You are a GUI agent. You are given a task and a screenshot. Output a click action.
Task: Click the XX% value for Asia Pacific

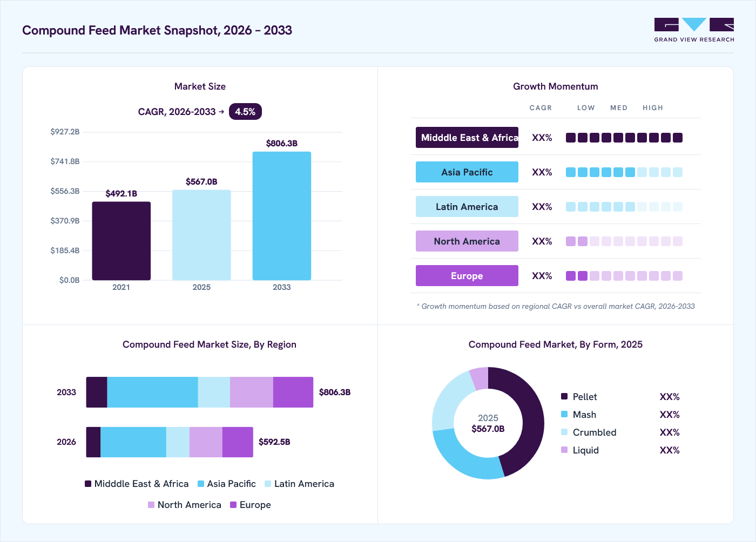[542, 172]
